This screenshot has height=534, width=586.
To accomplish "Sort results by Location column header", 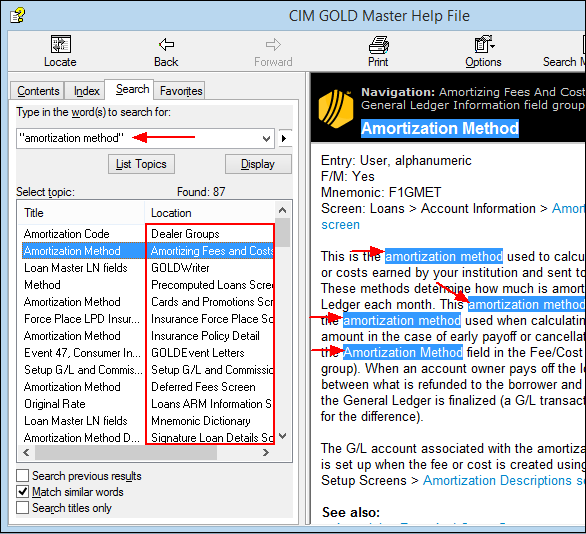I will click(x=210, y=213).
